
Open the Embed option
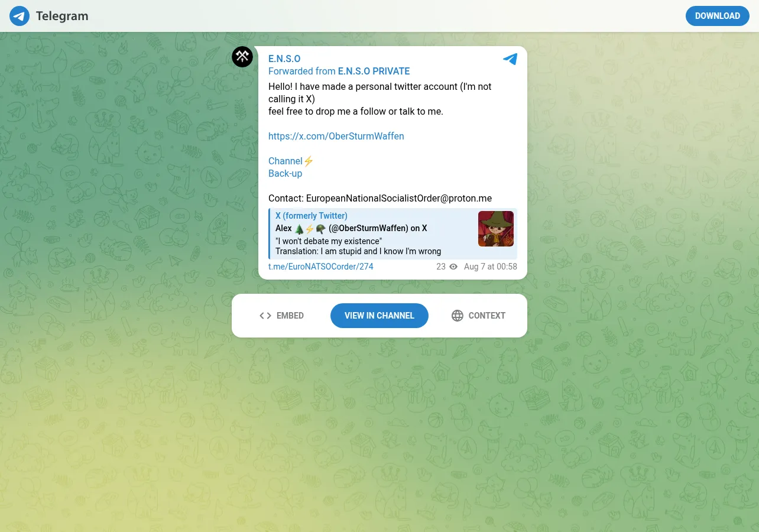pos(282,316)
